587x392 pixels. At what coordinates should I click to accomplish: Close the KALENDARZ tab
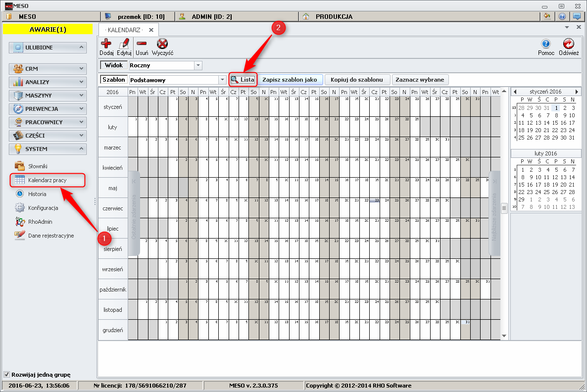click(x=151, y=30)
